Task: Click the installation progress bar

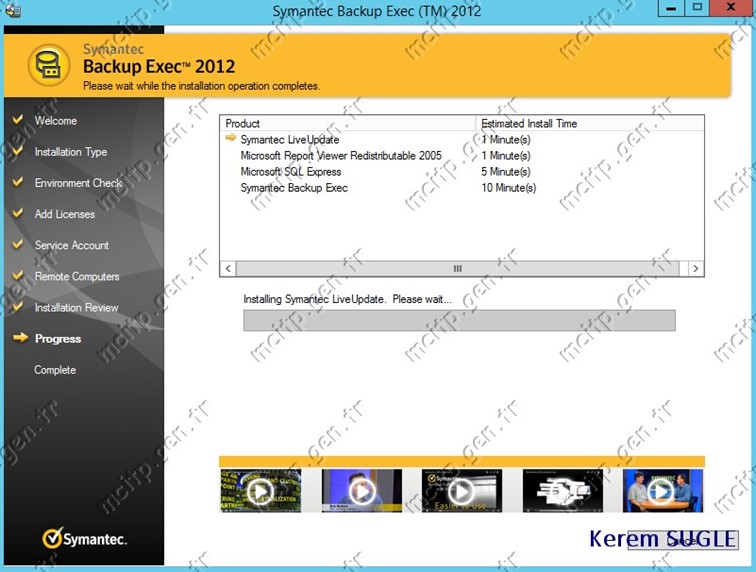Action: (x=459, y=321)
